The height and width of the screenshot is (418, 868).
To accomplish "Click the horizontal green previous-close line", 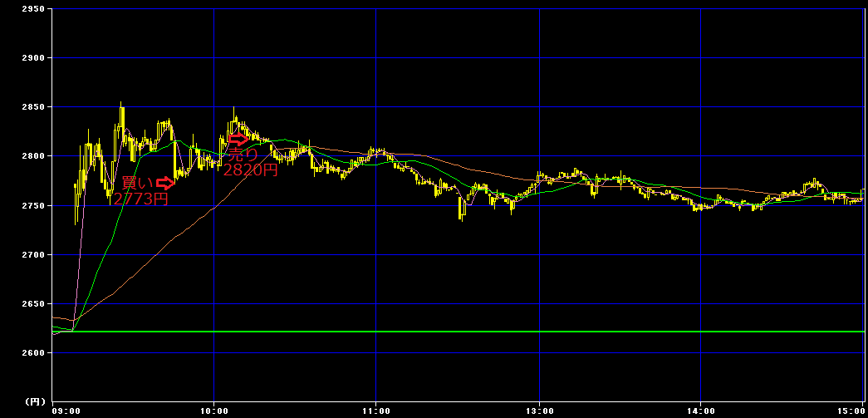I will coord(459,332).
